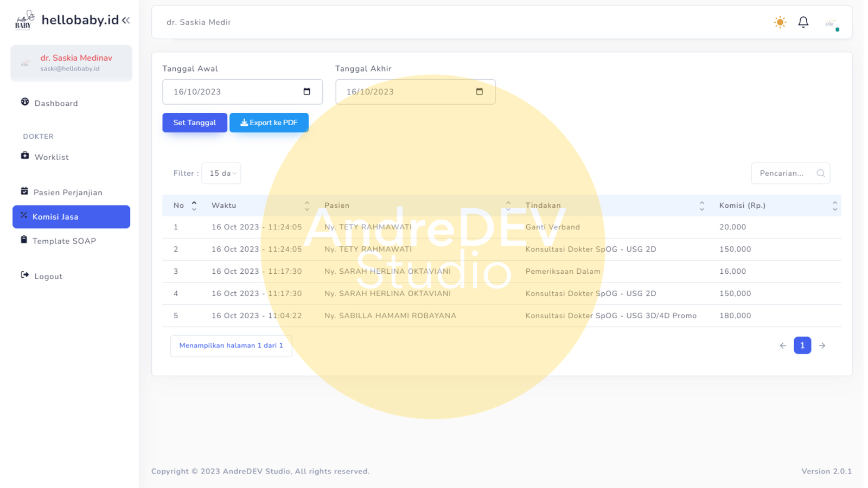Sort table by Komisi (Rp.) column
This screenshot has height=488, width=868.
[834, 206]
